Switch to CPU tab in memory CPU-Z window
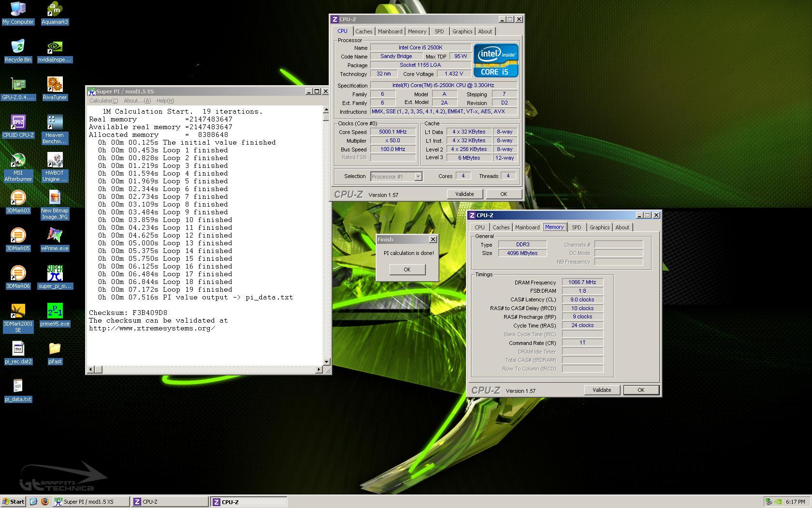The height and width of the screenshot is (508, 812). pos(479,227)
